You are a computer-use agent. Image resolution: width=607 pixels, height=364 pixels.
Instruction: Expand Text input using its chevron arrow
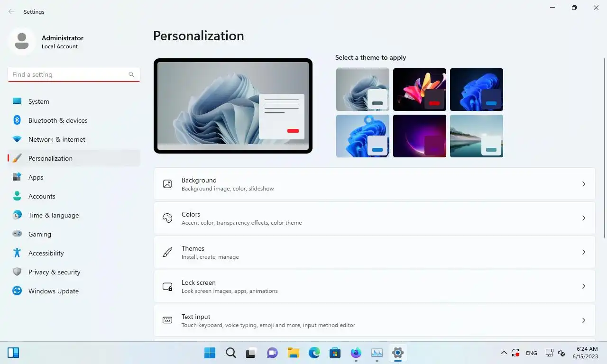[x=584, y=320]
